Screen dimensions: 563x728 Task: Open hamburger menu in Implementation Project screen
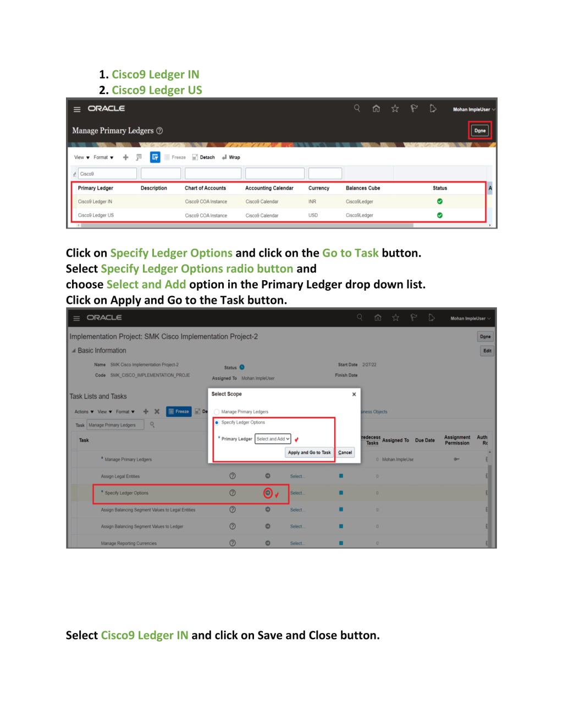click(76, 318)
